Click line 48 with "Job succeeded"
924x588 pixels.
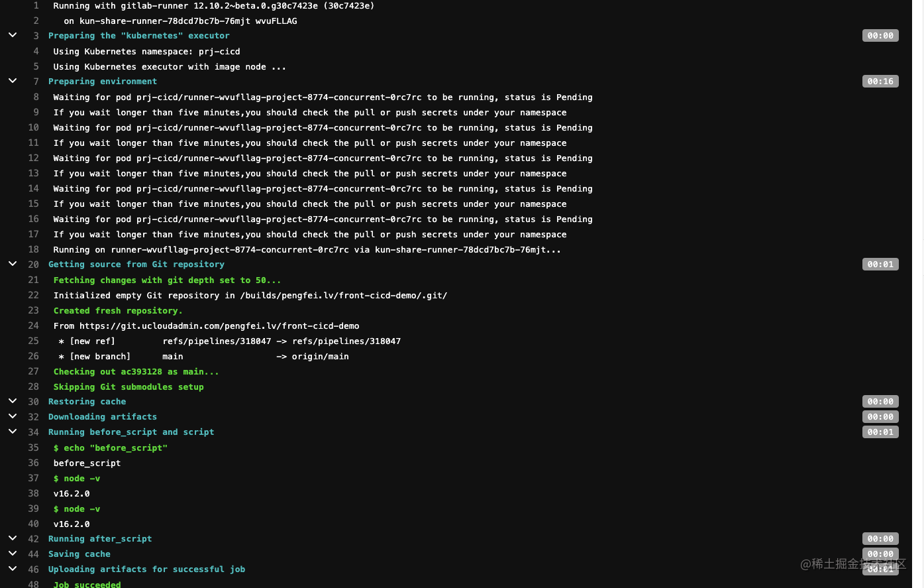tap(33, 583)
